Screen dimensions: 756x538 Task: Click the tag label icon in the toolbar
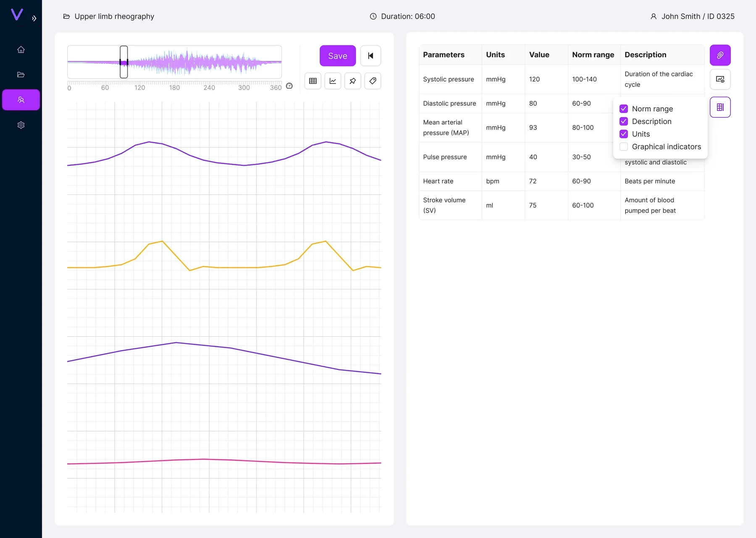373,81
